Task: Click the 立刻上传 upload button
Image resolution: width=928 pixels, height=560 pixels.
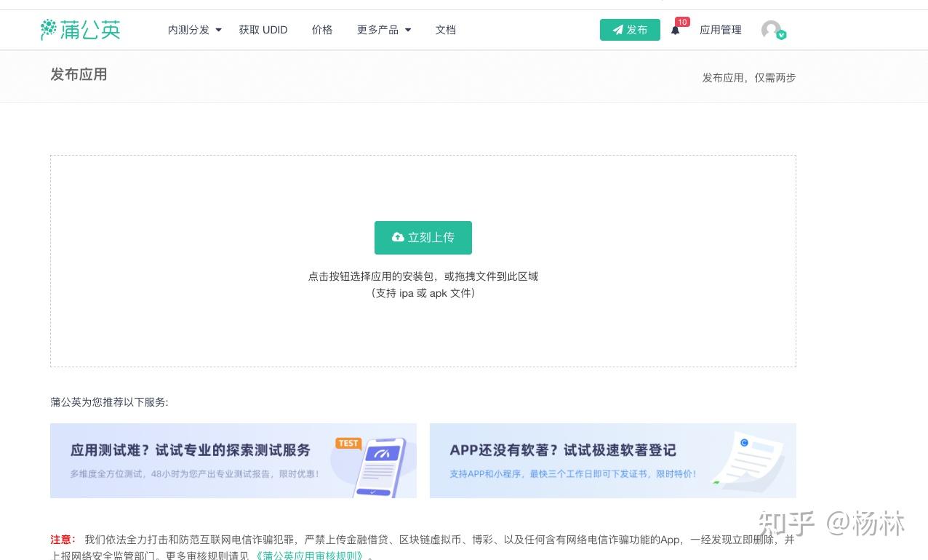Action: tap(423, 238)
